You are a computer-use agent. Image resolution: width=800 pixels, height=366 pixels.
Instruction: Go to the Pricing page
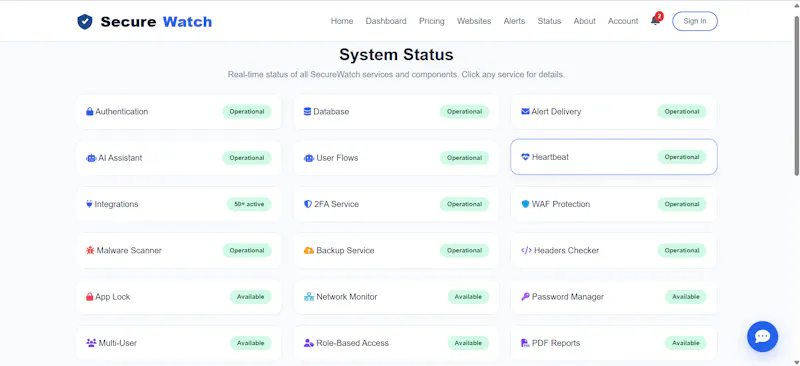(432, 21)
